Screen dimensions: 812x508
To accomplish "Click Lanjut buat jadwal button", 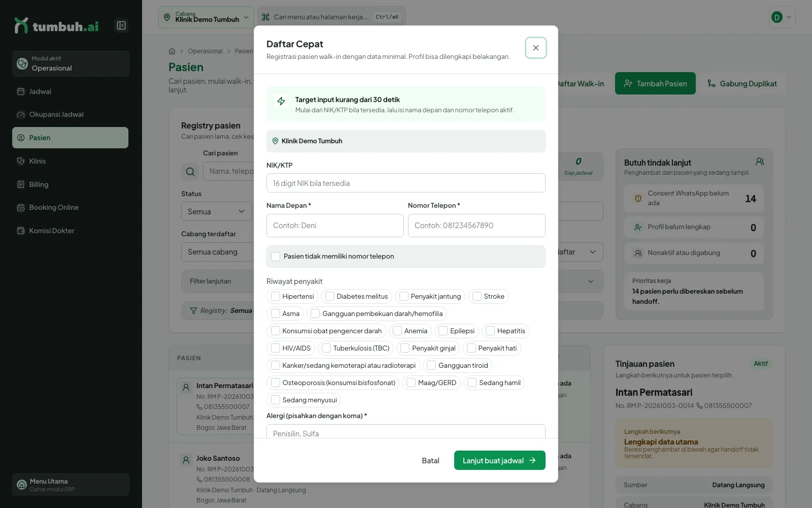I will pyautogui.click(x=500, y=460).
